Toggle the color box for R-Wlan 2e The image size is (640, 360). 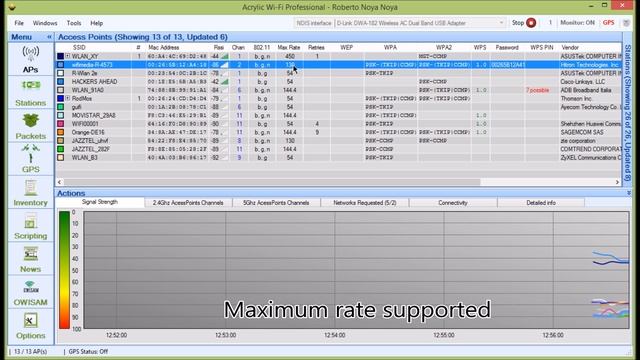(x=60, y=73)
